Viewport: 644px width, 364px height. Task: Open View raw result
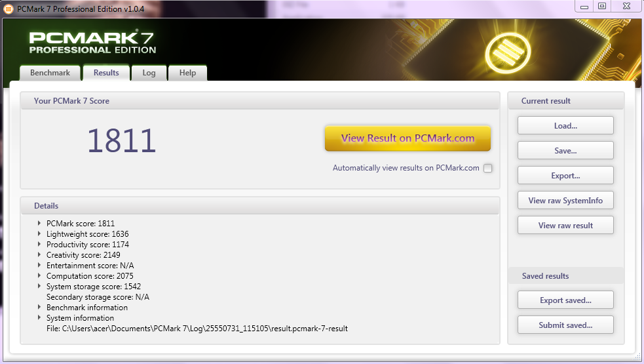click(565, 226)
